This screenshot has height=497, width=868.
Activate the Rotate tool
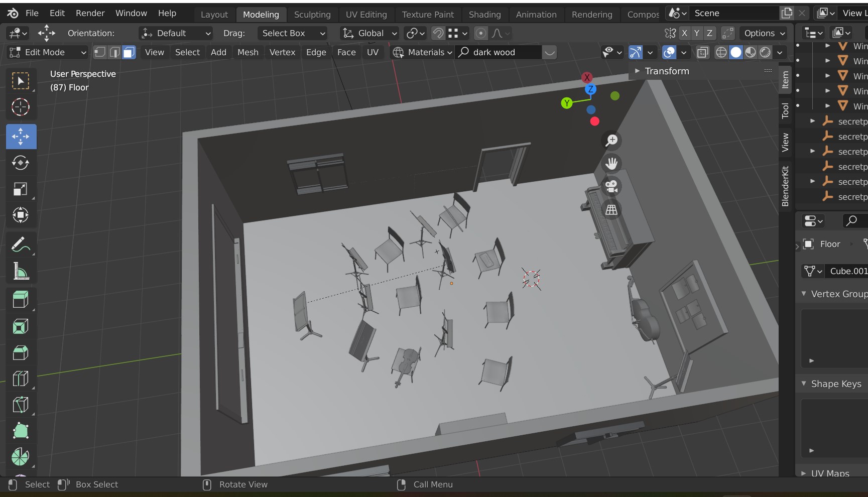tap(21, 163)
